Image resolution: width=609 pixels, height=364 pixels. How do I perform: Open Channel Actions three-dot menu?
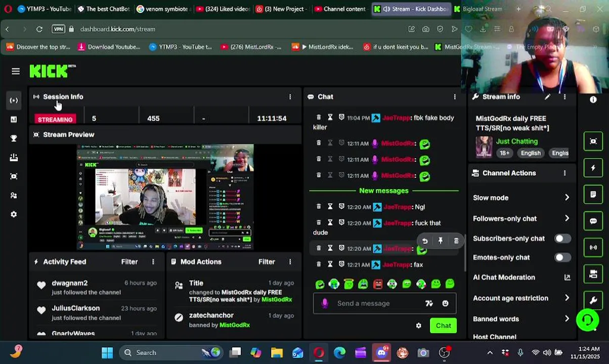564,173
